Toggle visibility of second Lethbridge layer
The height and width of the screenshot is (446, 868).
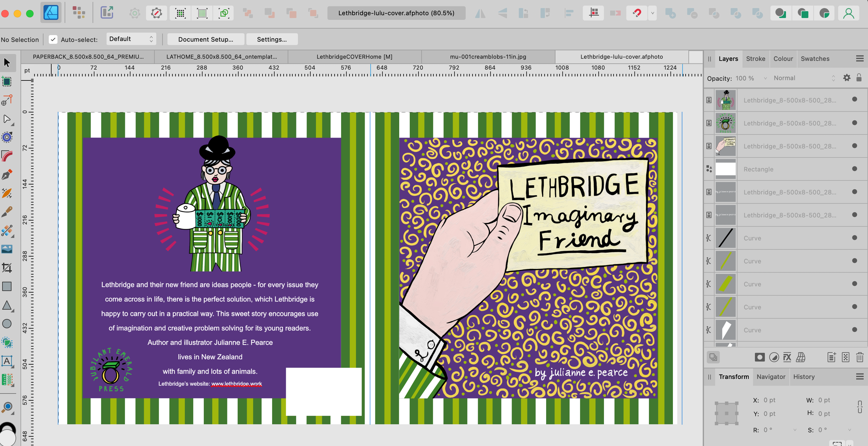click(855, 123)
